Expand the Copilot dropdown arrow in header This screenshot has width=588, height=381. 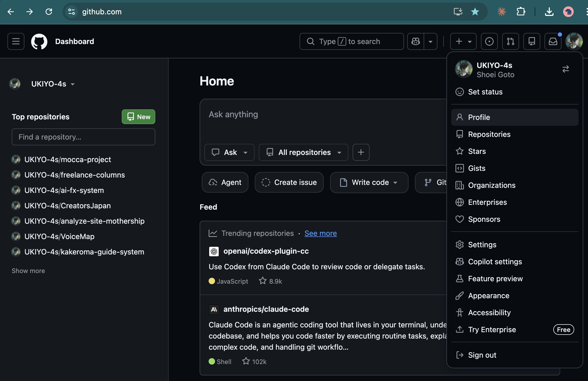[x=431, y=41]
